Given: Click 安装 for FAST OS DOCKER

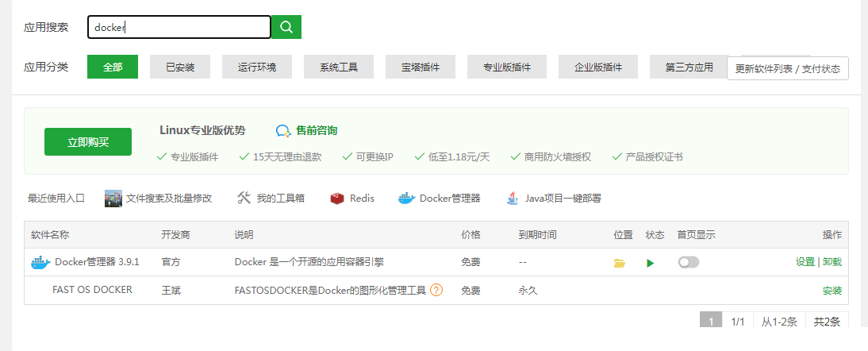Looking at the screenshot, I should 832,291.
